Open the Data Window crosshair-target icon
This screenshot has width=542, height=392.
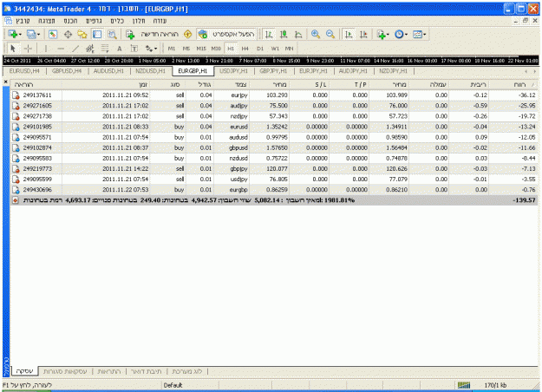[x=69, y=34]
